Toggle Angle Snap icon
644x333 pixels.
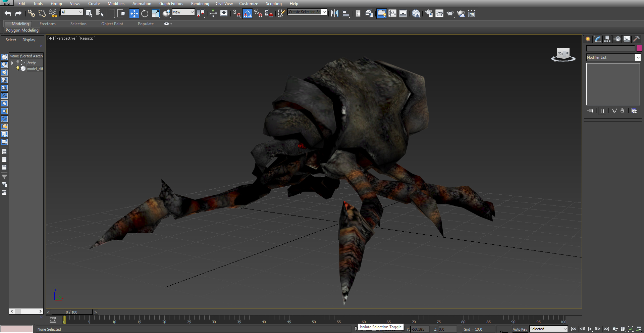[247, 13]
